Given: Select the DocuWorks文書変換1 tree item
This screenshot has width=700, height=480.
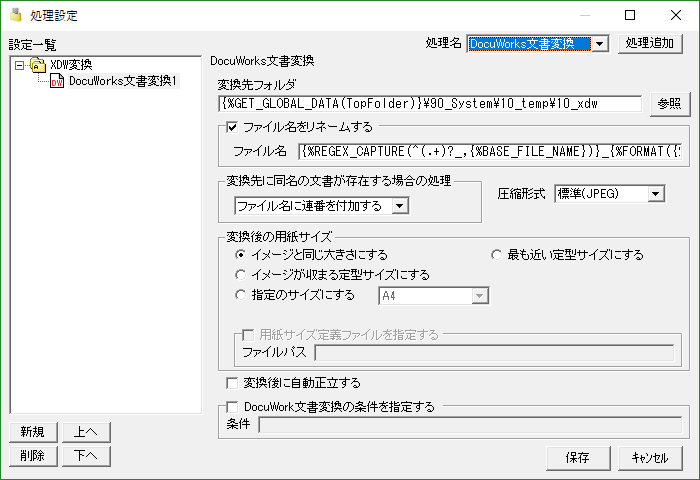Looking at the screenshot, I should (x=123, y=81).
